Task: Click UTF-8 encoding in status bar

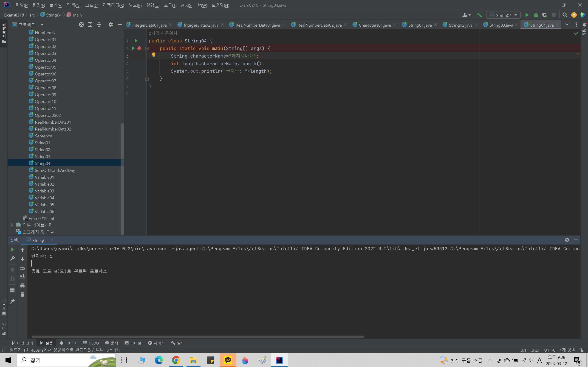Action: [549, 350]
